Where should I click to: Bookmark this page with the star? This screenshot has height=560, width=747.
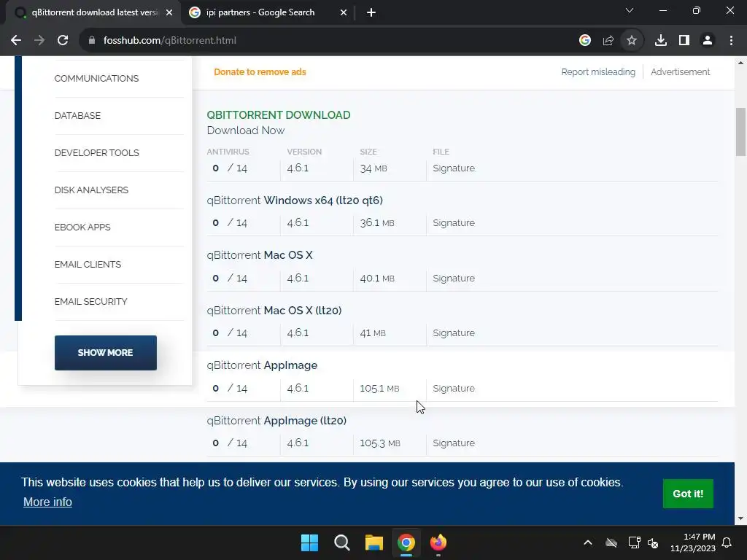point(632,41)
